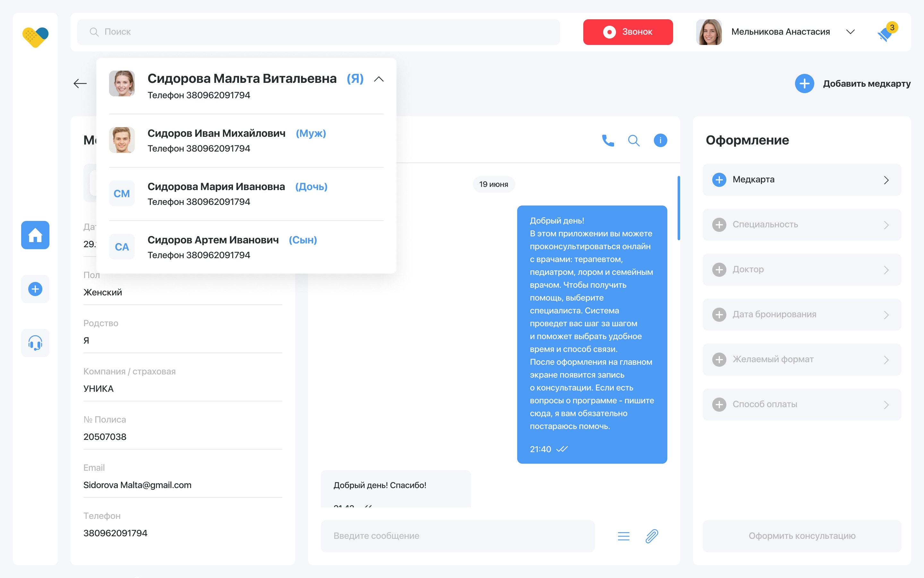This screenshot has height=578, width=924.
Task: Open message templates menu icon
Action: [x=623, y=536]
